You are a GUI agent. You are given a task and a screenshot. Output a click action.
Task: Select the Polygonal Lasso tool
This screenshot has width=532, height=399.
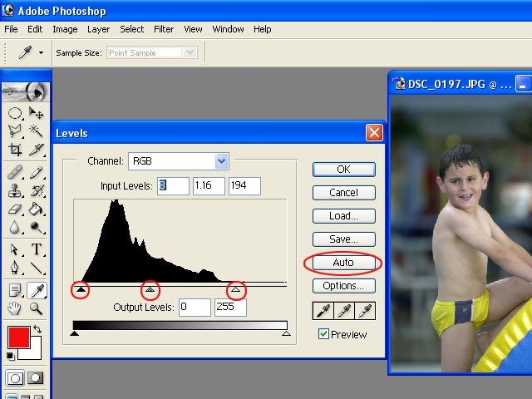point(15,131)
